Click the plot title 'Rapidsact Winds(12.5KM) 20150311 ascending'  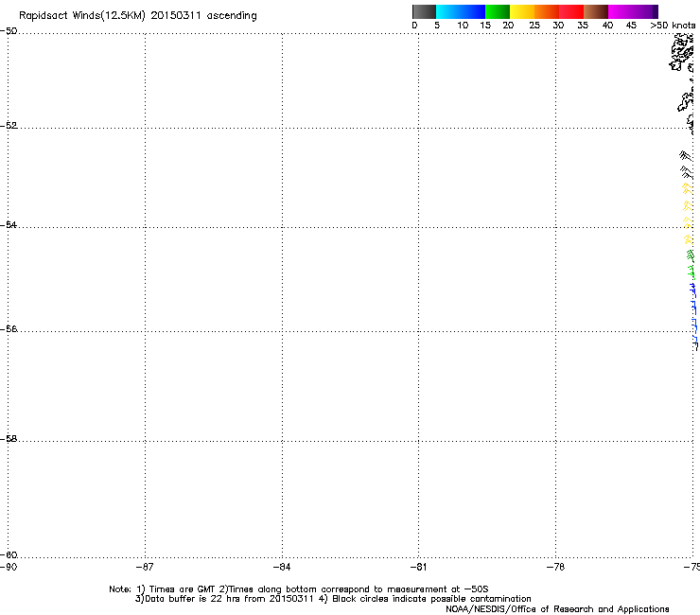(x=138, y=16)
